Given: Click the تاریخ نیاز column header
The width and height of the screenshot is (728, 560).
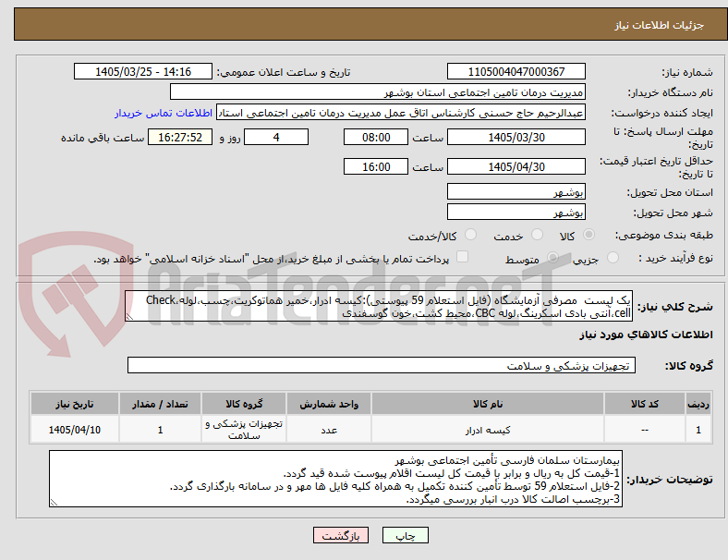Looking at the screenshot, I should (75, 404).
